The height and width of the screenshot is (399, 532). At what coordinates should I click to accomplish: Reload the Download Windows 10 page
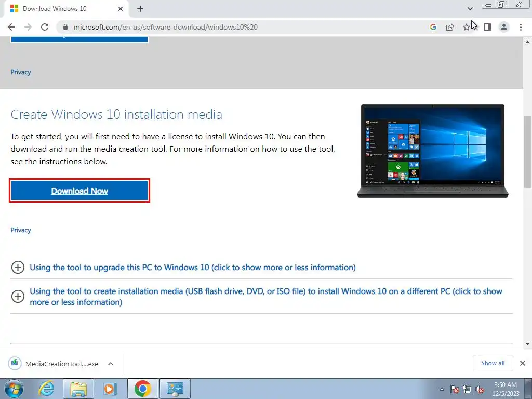pyautogui.click(x=45, y=27)
